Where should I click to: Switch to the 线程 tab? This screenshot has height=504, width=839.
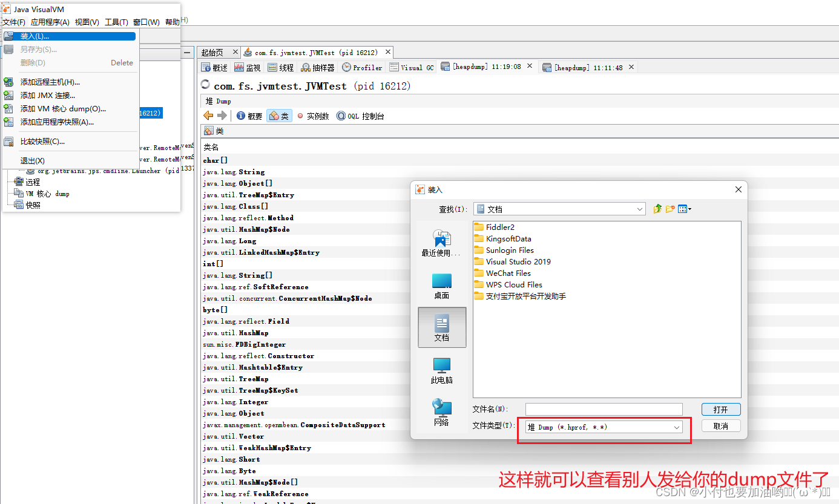point(281,68)
